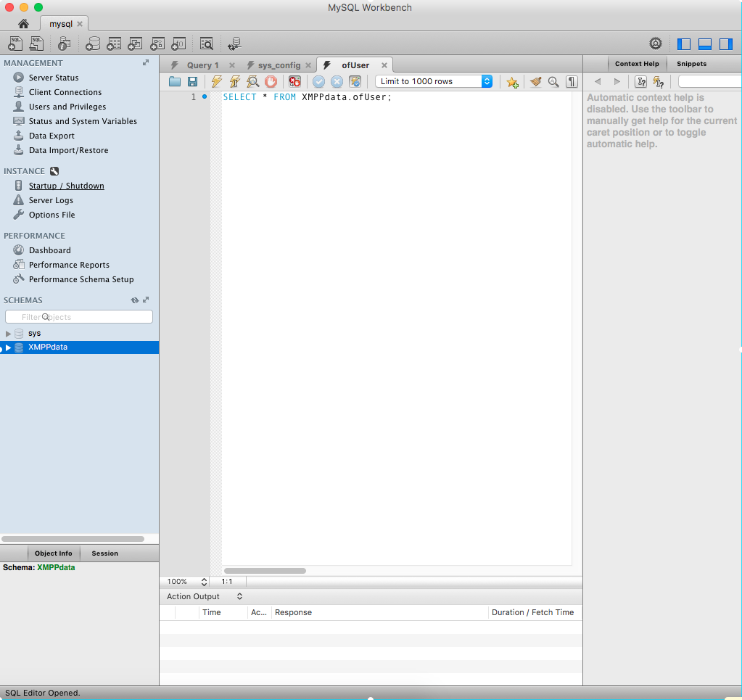
Task: Stop query execution red hand icon
Action: [x=271, y=81]
